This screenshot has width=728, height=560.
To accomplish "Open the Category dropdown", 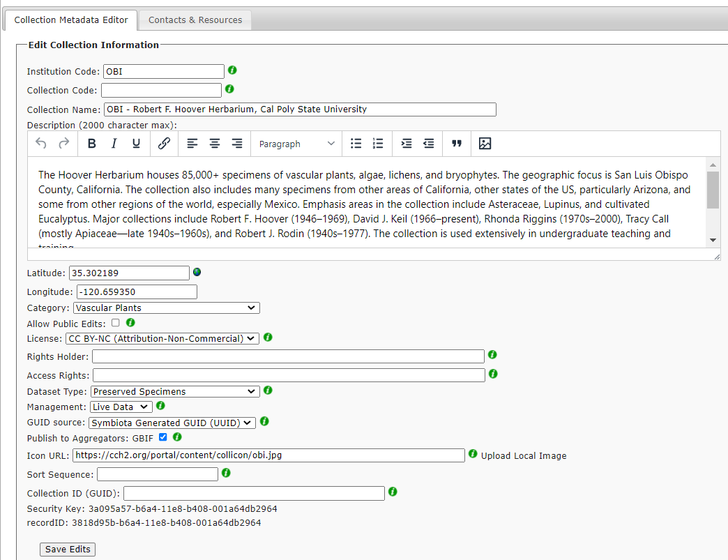I will coord(166,308).
